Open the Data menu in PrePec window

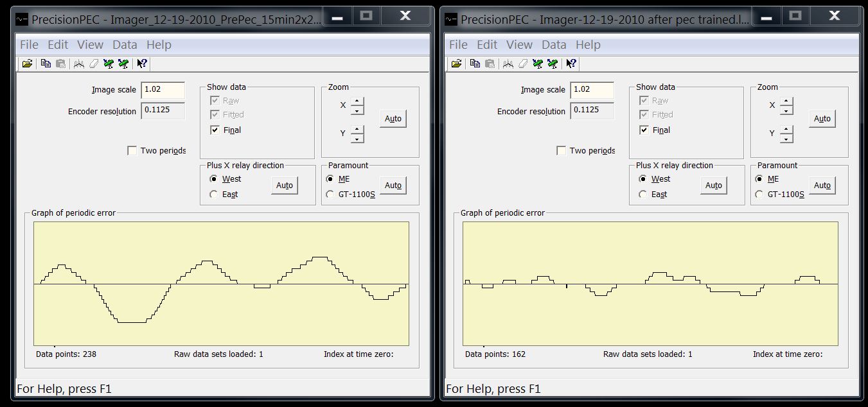click(x=125, y=45)
